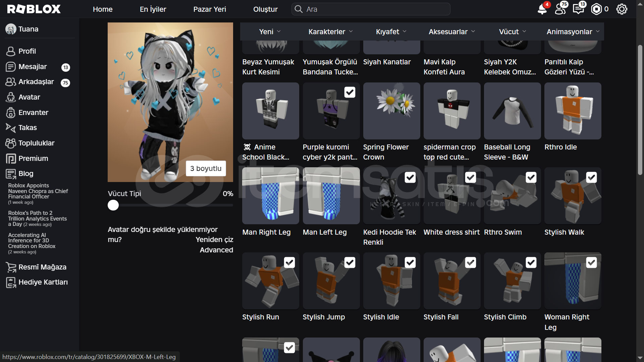Screen dimensions: 644x362
Task: Expand the Karakterler dropdown
Action: click(331, 32)
